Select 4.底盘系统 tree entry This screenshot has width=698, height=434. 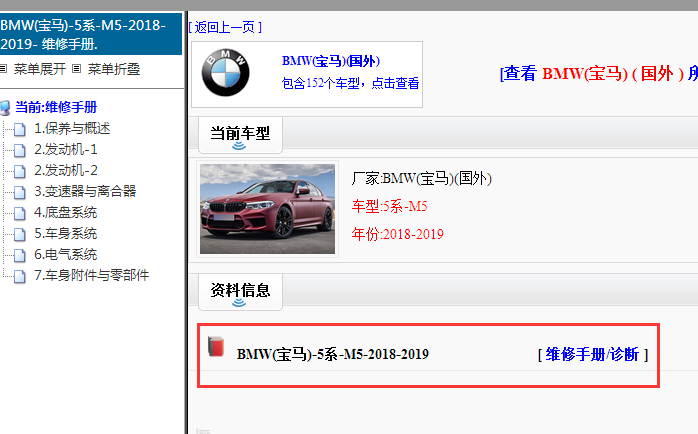(65, 212)
